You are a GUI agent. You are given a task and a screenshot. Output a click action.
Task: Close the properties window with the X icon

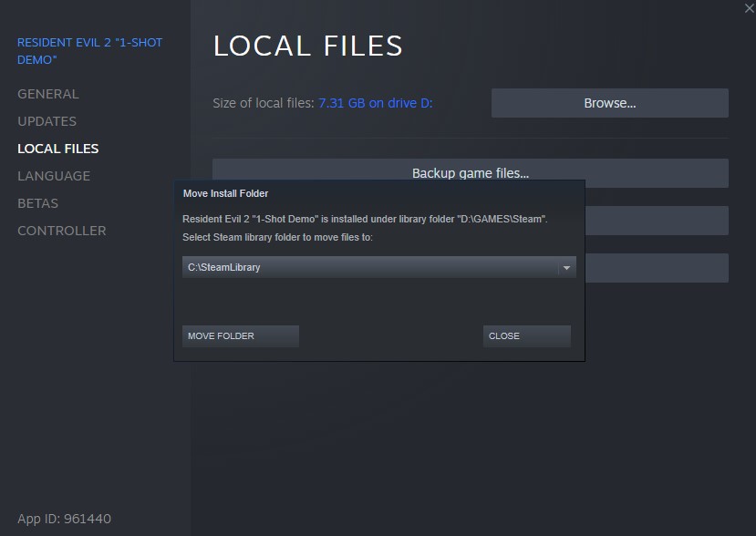click(x=750, y=8)
